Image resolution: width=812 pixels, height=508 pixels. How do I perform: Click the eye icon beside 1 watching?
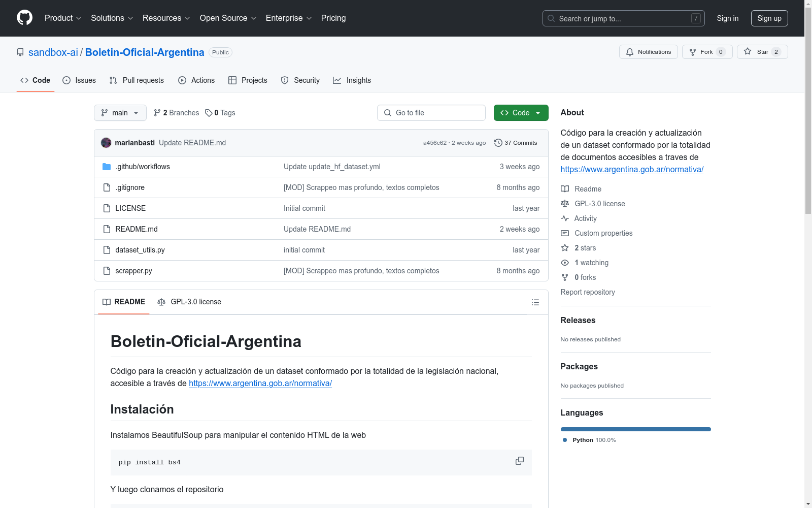click(565, 263)
